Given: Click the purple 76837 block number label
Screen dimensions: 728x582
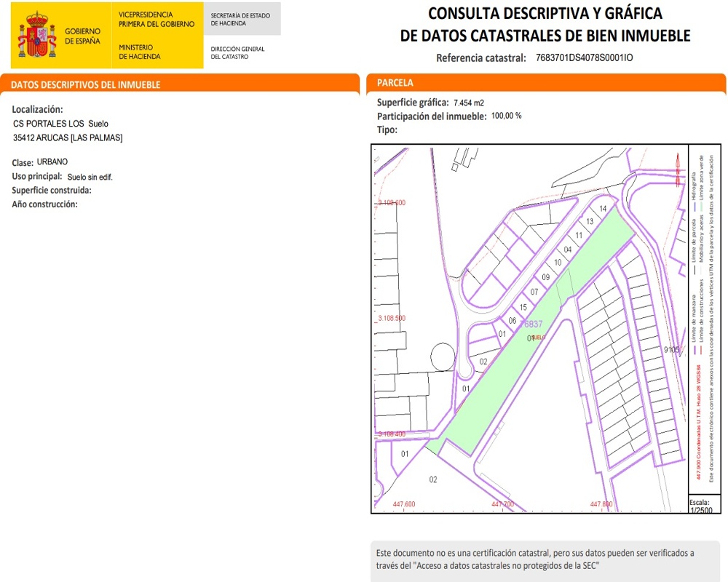Looking at the screenshot, I should pos(533,324).
